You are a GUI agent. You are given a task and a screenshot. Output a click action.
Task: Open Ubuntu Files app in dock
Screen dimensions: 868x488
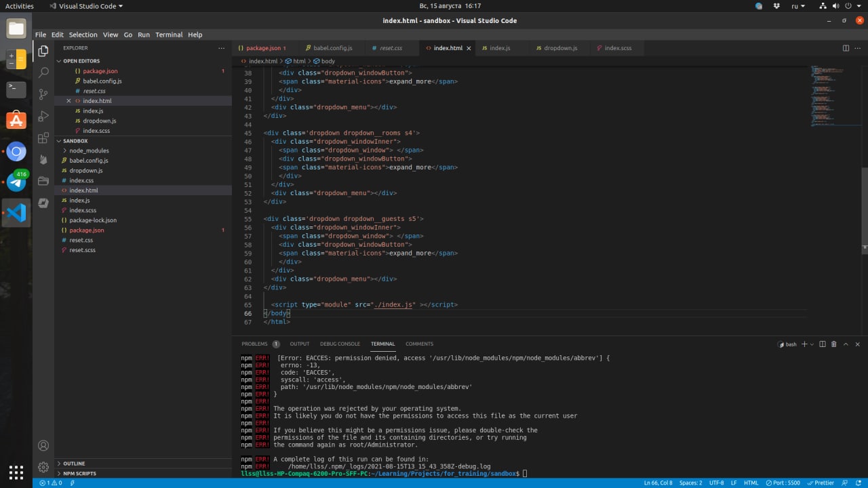(16, 28)
